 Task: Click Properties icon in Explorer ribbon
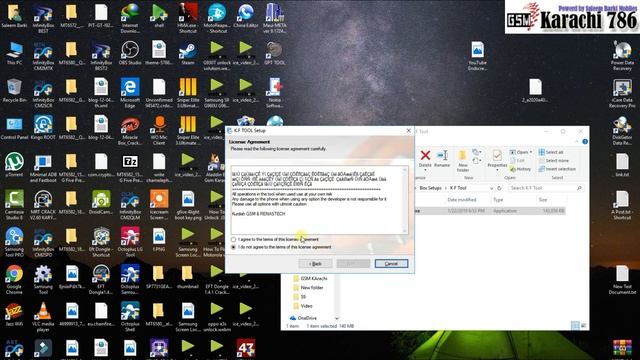[x=497, y=160]
